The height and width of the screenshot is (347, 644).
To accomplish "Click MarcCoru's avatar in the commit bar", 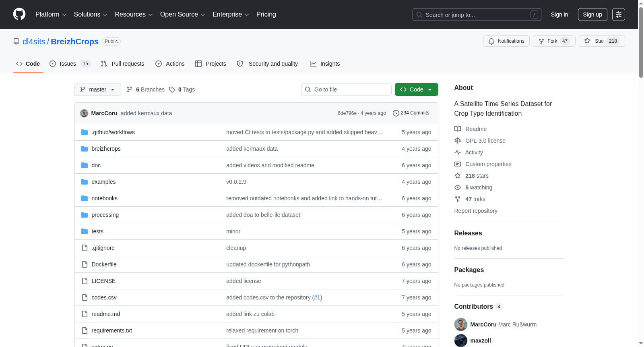I will [84, 113].
